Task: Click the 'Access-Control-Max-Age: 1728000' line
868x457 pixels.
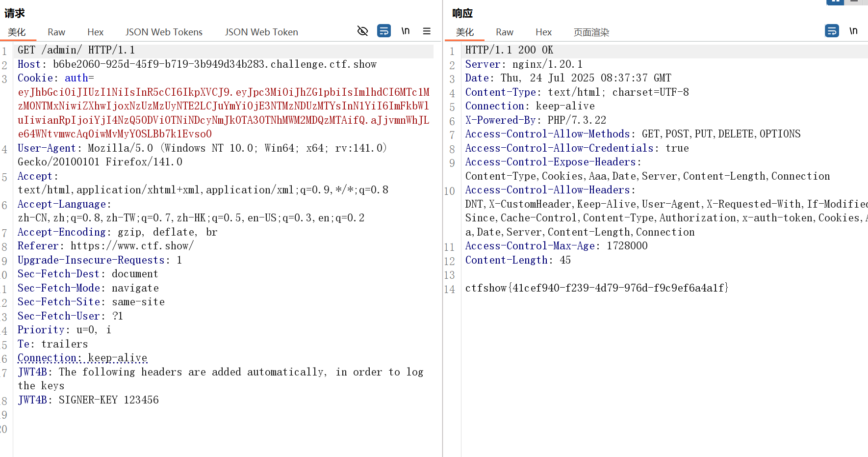Action: [x=556, y=246]
